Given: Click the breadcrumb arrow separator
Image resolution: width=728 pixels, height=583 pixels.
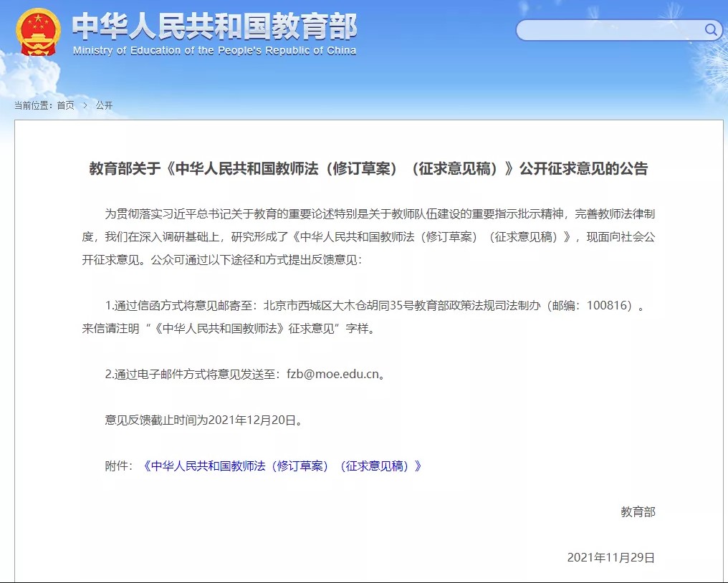Looking at the screenshot, I should coord(85,105).
